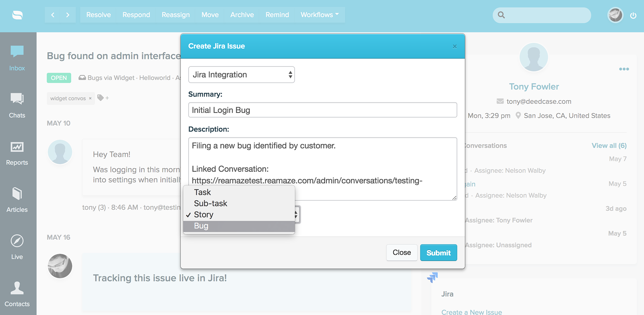Submit the Jira issue

(x=439, y=252)
